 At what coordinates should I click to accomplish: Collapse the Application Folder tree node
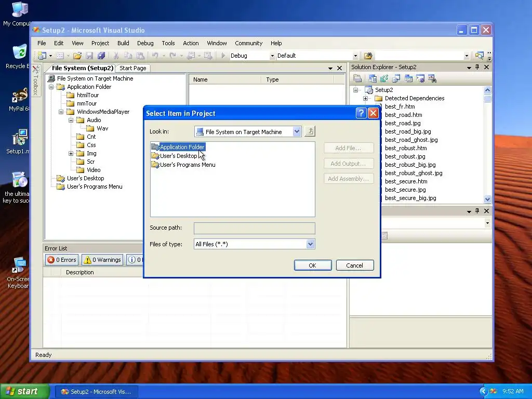[51, 87]
